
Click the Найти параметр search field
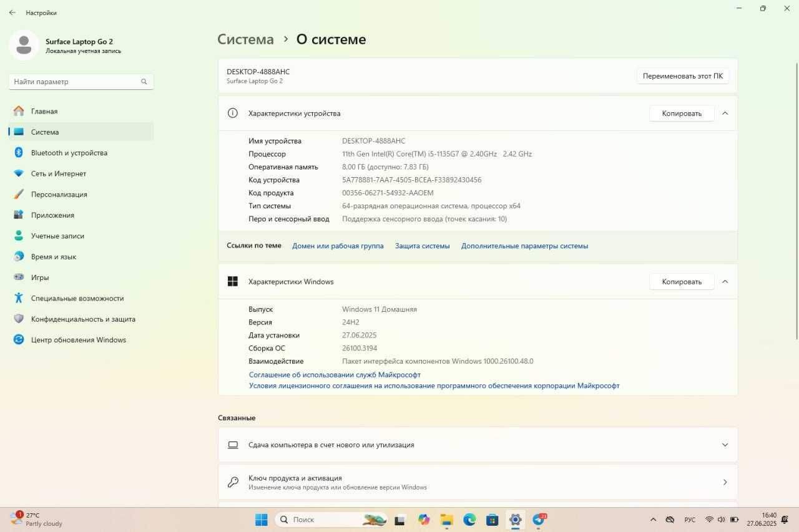click(81, 82)
